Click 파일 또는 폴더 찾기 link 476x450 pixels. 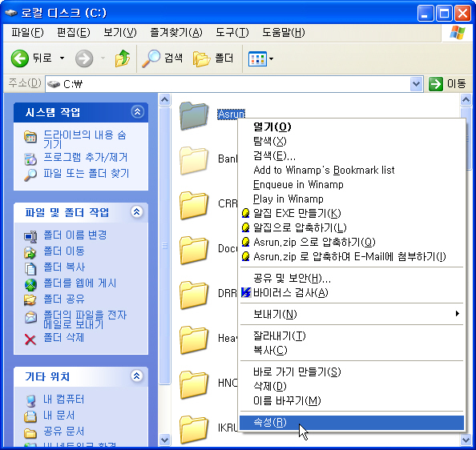(x=87, y=174)
